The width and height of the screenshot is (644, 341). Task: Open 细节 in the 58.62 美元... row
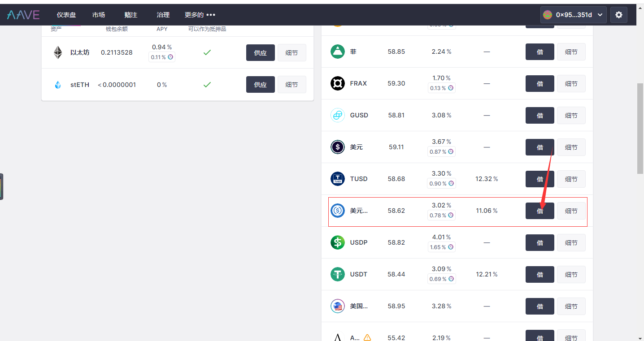click(571, 211)
